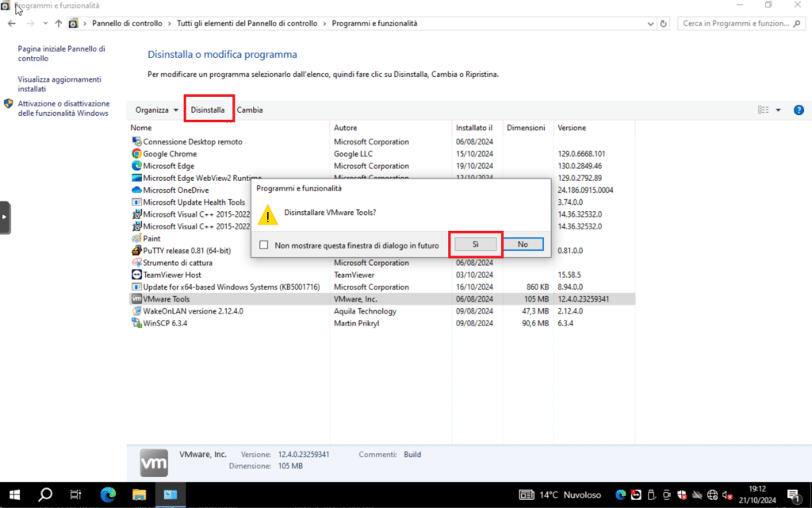812x508 pixels.
Task: Click the Strumento di cattura icon
Action: [x=136, y=263]
